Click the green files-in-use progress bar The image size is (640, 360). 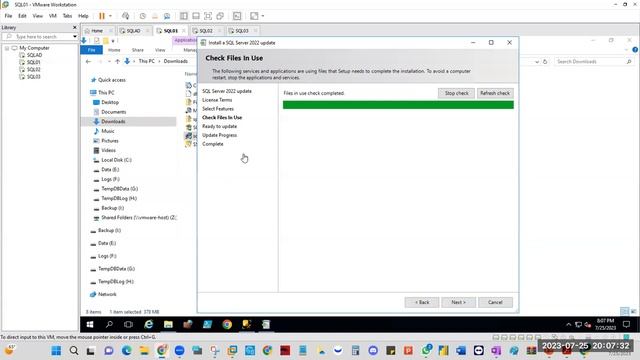click(398, 105)
